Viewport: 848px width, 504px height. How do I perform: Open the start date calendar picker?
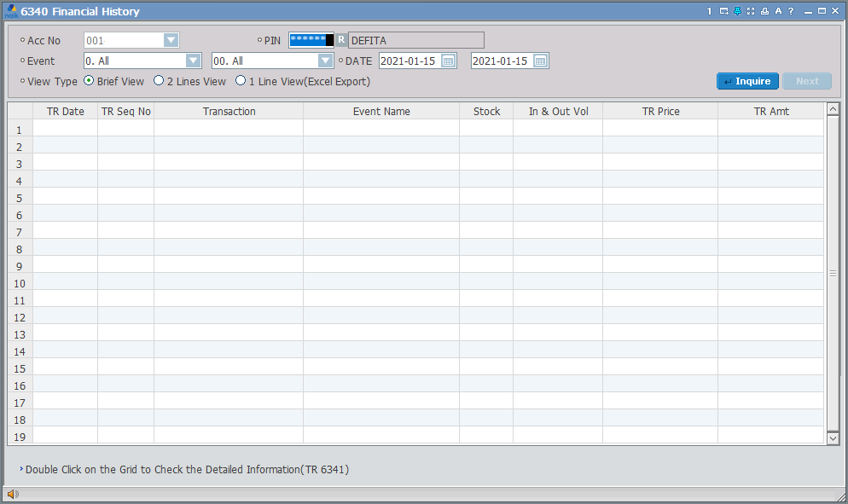[449, 61]
